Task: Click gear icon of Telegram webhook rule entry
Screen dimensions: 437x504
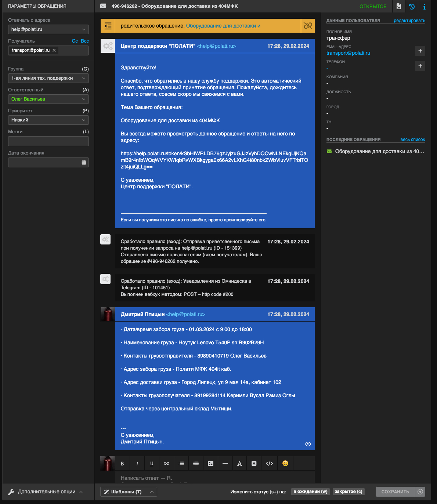Action: 105,279
